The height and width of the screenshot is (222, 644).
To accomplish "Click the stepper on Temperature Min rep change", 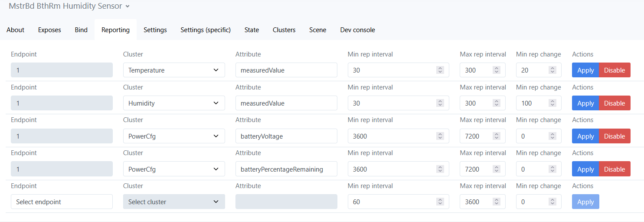I will pos(552,70).
